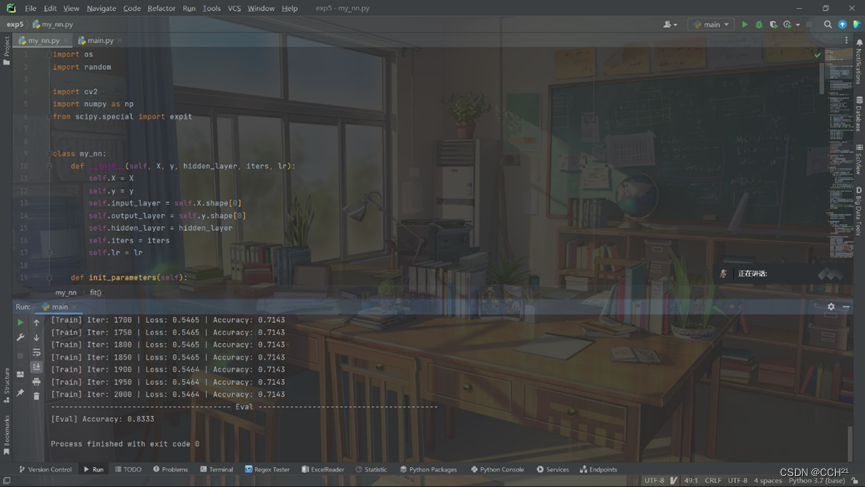
Task: Close the main tab in Run panel
Action: point(74,307)
